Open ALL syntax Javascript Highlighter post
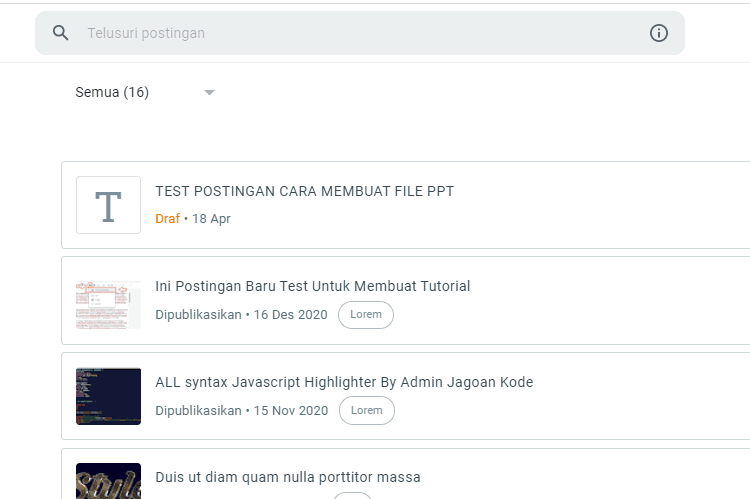 [344, 382]
